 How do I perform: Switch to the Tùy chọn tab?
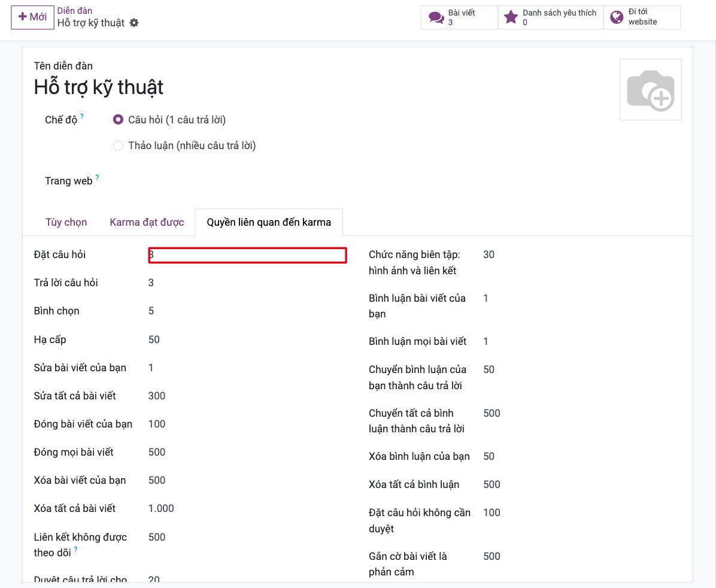tap(66, 223)
